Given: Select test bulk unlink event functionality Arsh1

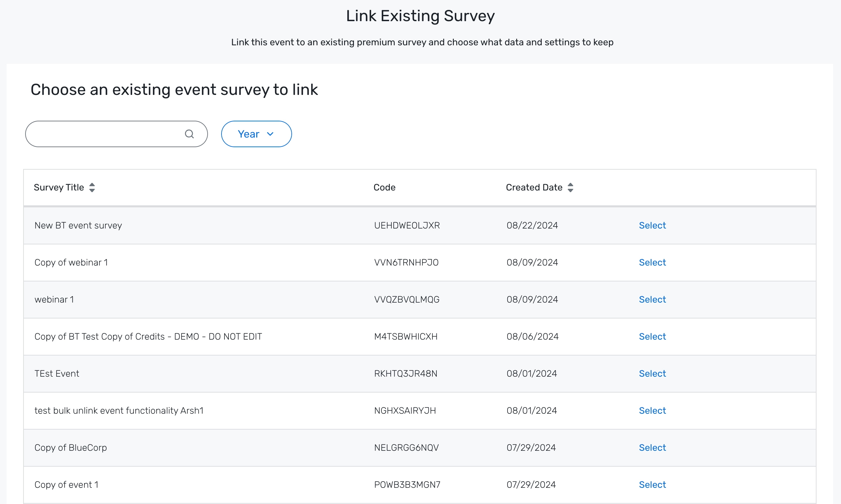Looking at the screenshot, I should 652,410.
